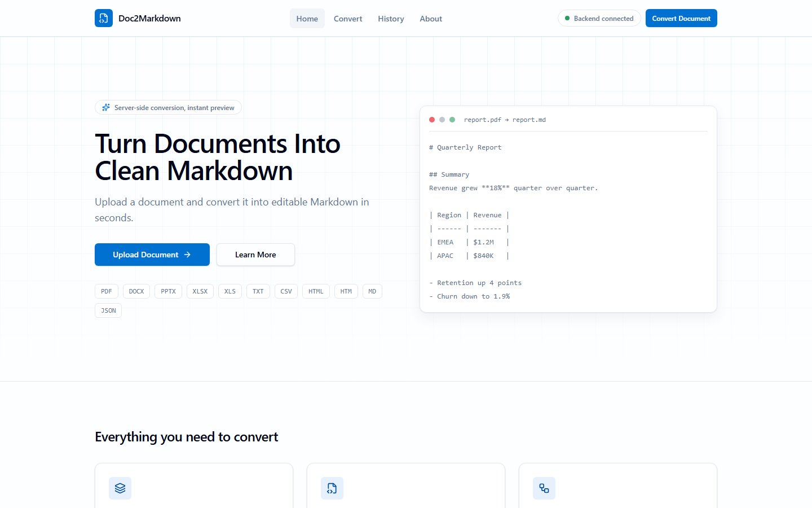Click the layers icon on the first feature card
The height and width of the screenshot is (508, 812).
(x=120, y=488)
